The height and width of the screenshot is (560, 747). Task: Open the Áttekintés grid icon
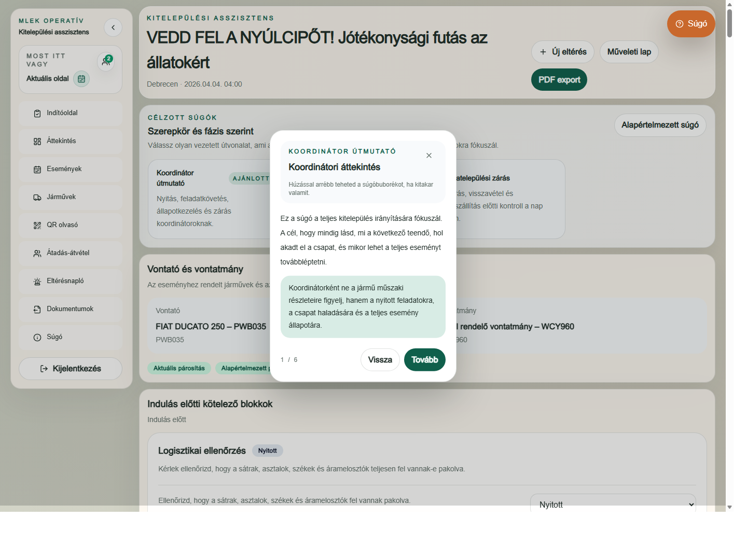(x=36, y=141)
